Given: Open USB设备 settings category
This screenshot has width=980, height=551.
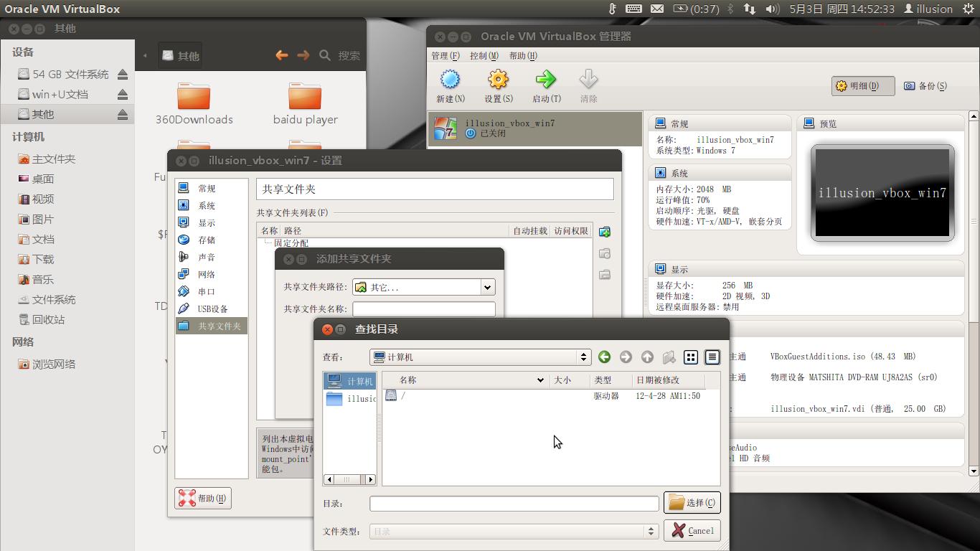Looking at the screenshot, I should click(x=211, y=309).
